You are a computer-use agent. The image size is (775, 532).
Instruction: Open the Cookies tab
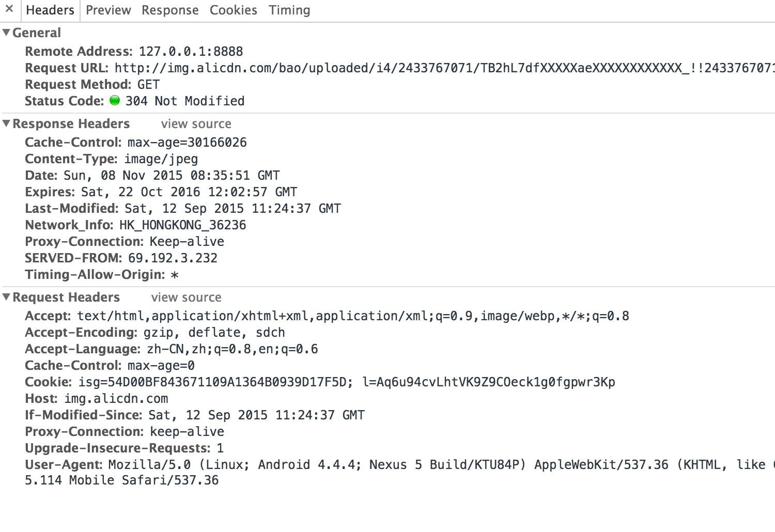[x=234, y=10]
